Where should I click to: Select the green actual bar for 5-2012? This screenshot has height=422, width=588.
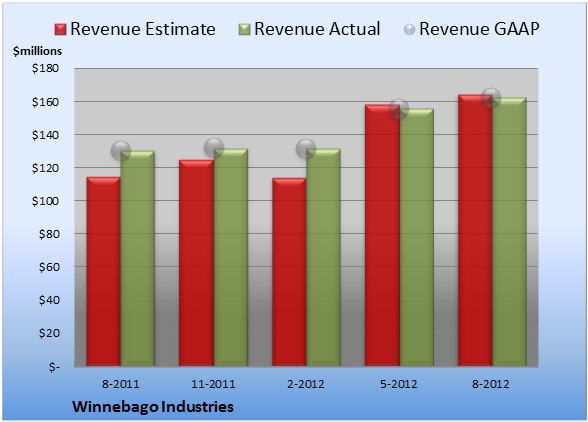(x=417, y=237)
